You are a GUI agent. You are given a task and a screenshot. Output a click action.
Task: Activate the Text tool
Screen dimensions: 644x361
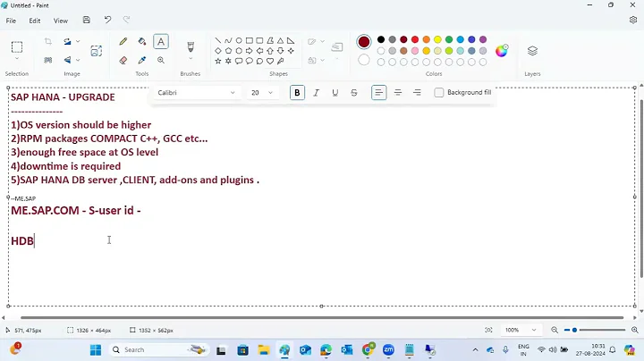coord(161,41)
